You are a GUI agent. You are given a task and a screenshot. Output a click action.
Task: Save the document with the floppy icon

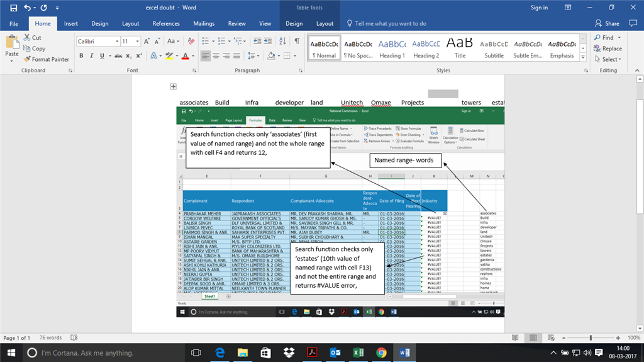pos(14,8)
